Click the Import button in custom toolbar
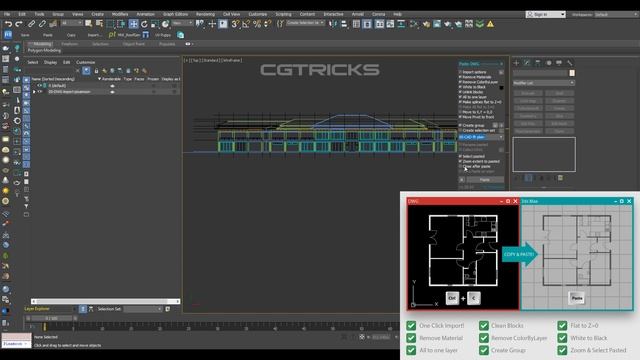The image size is (640, 360). coord(94,35)
